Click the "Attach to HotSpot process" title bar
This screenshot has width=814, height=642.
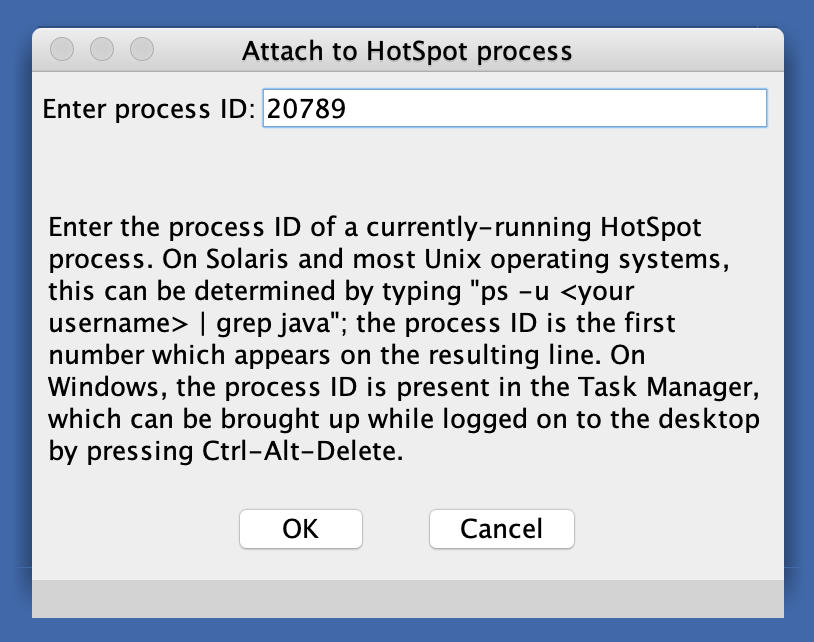click(407, 50)
